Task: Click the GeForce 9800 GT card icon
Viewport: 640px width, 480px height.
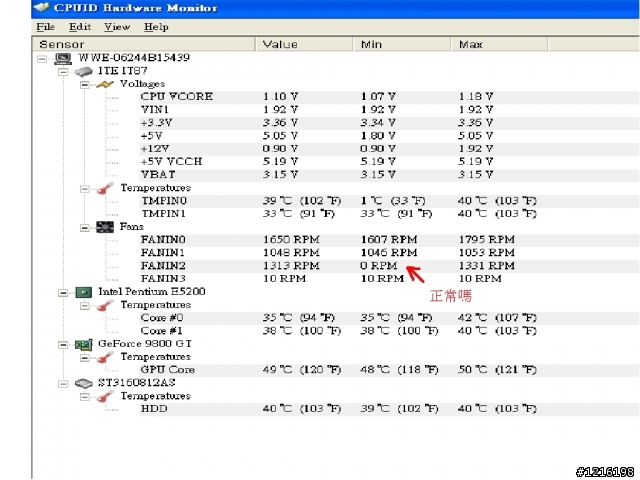Action: pos(84,344)
